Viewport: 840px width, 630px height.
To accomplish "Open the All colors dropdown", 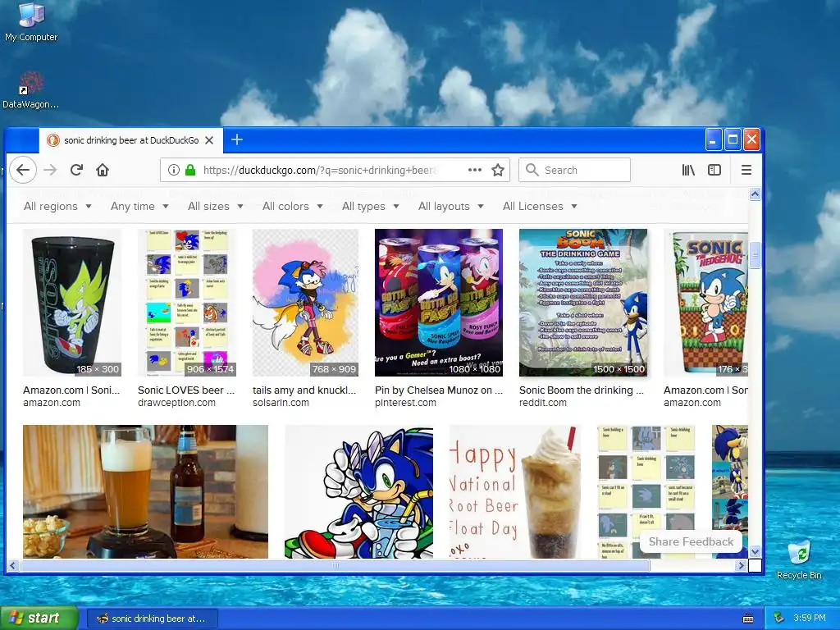I will click(x=293, y=206).
